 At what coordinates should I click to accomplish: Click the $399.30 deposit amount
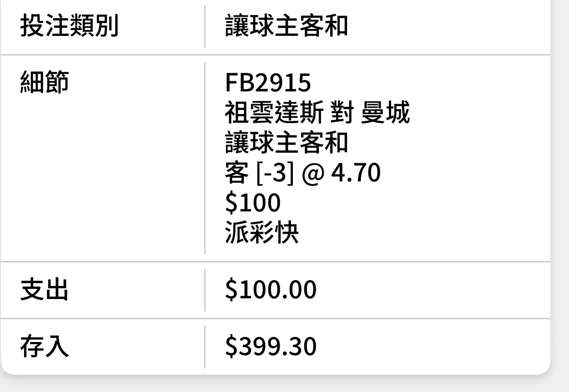(x=271, y=347)
